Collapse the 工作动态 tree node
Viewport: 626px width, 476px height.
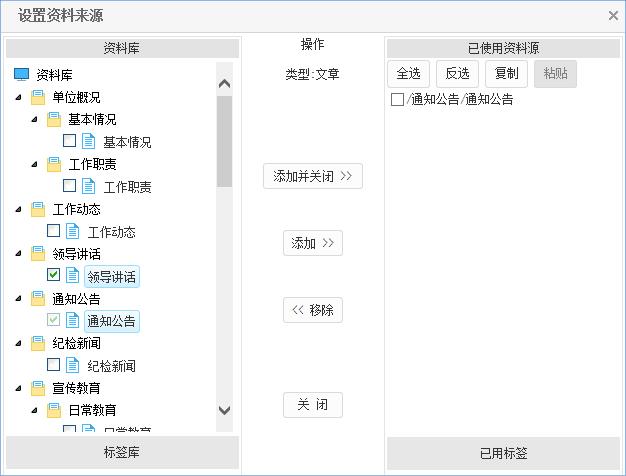click(18, 209)
